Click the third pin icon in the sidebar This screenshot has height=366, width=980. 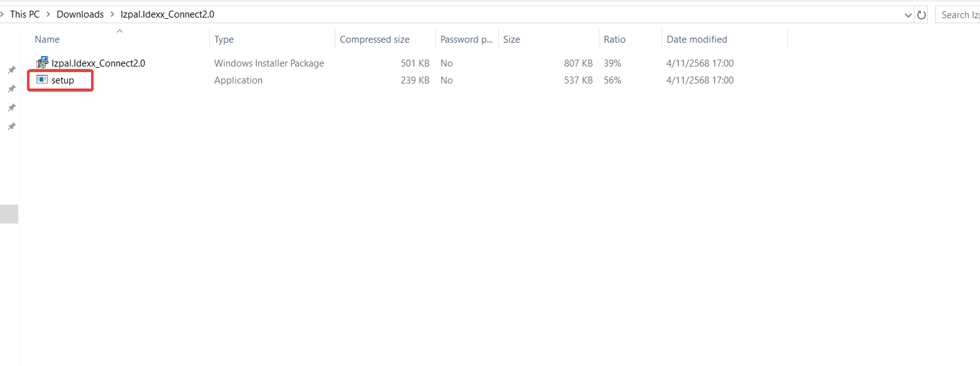[x=11, y=107]
